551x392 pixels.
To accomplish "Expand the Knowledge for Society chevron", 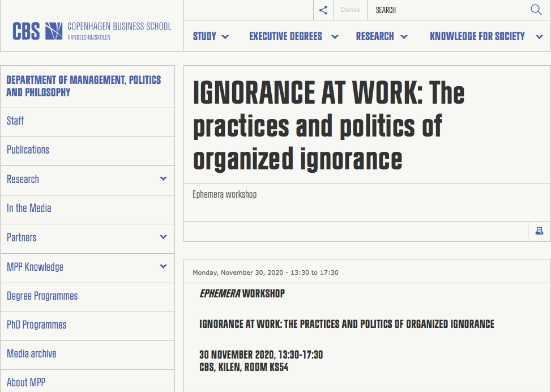I will tap(539, 37).
